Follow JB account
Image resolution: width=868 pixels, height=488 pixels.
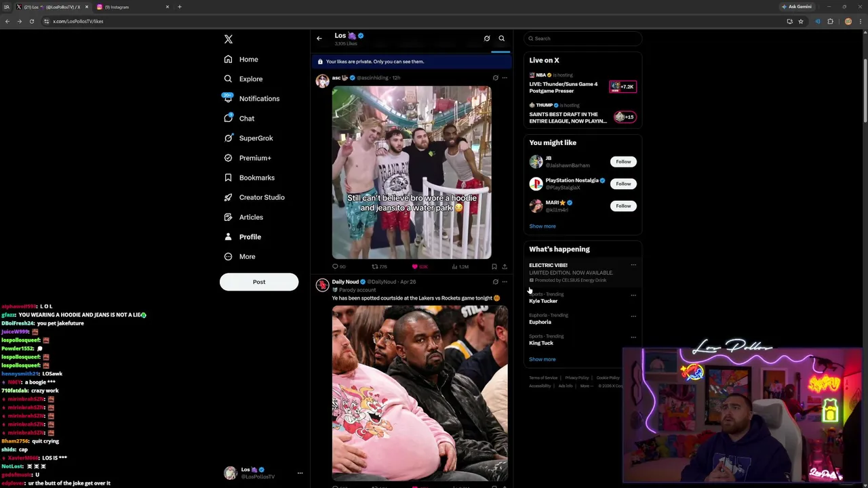[x=623, y=162]
